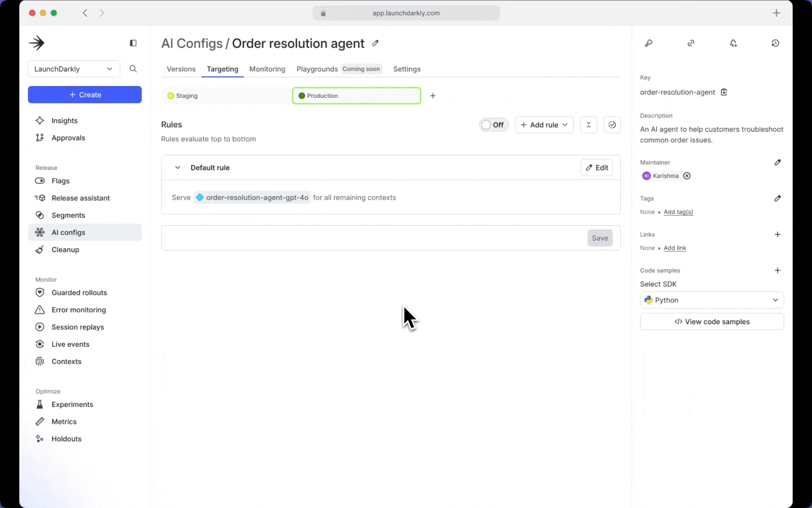812x508 pixels.
Task: Select the Staging environment
Action: click(226, 96)
